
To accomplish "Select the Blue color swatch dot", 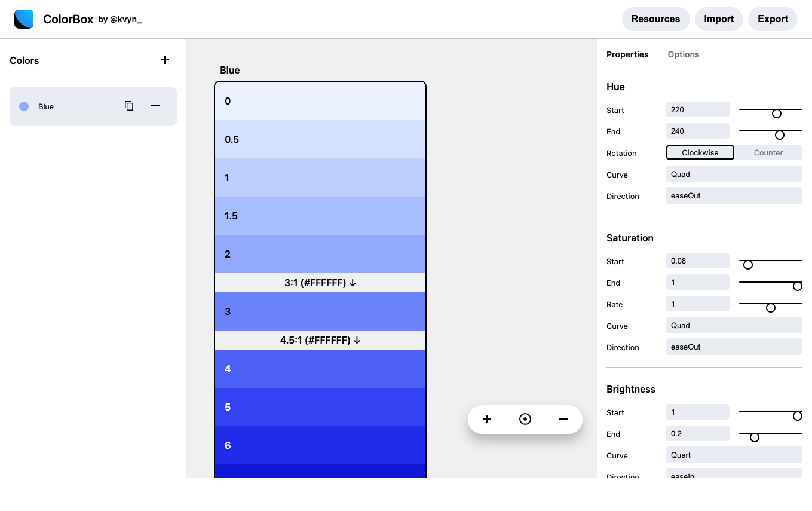I will (24, 106).
